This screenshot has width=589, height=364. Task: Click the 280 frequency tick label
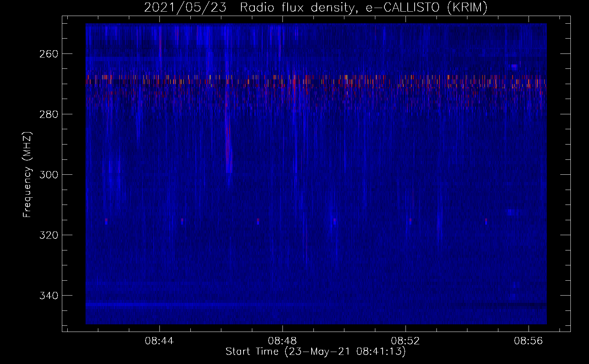click(x=48, y=114)
